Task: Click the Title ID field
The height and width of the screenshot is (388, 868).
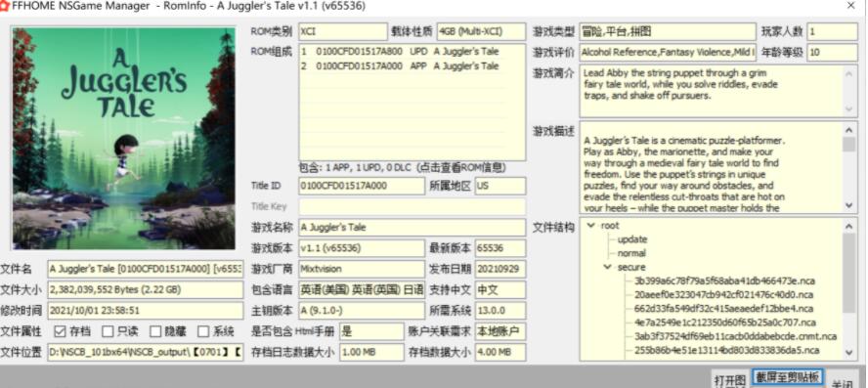Action: tap(362, 186)
